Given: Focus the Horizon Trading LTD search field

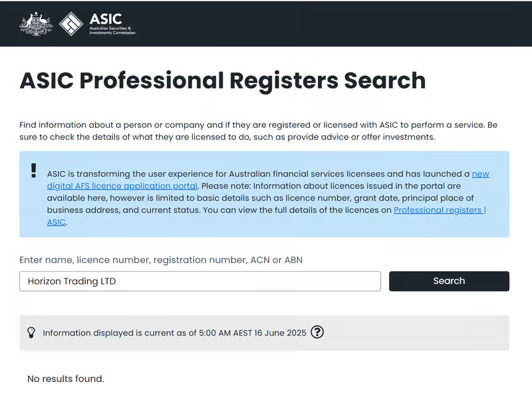Looking at the screenshot, I should coord(199,281).
